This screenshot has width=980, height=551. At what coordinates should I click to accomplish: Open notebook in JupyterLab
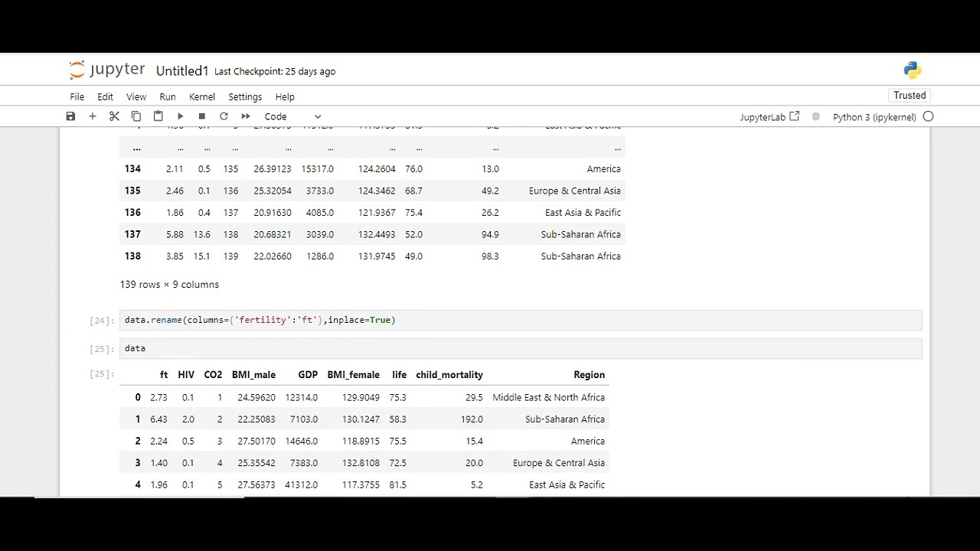click(769, 117)
